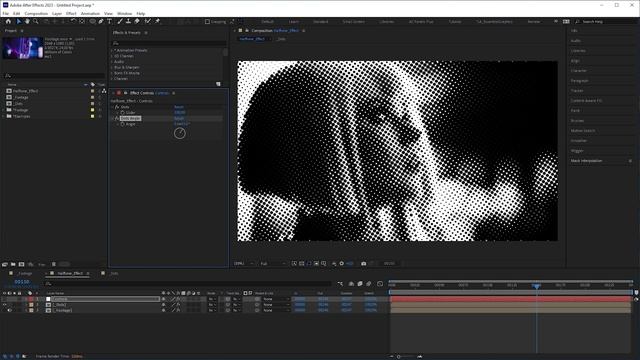Screen dimensions: 640x360
Task: Click the Search Help field
Action: (x=604, y=22)
